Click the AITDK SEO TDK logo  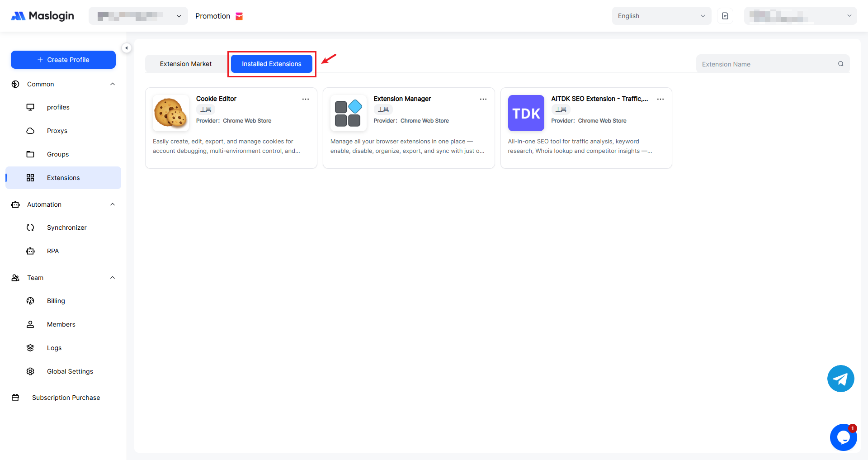[526, 113]
